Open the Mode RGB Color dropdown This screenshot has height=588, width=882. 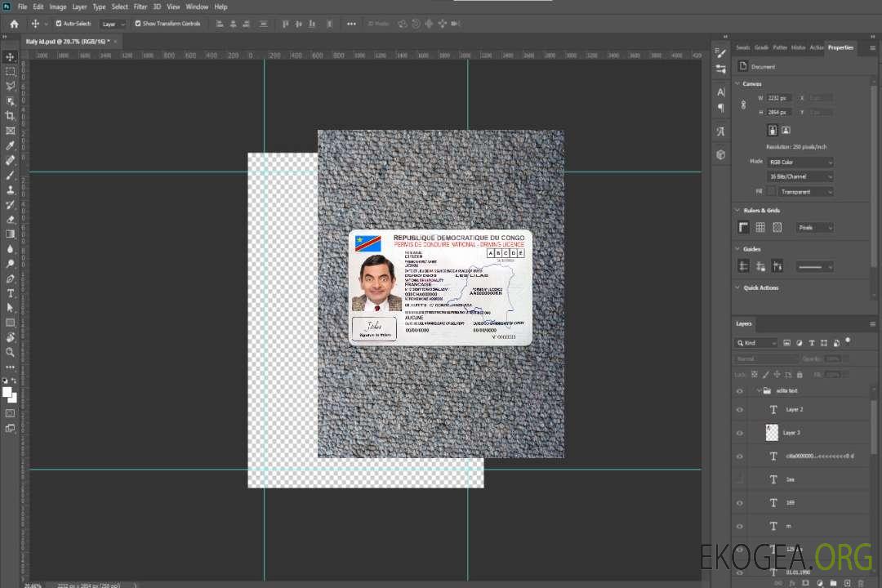[x=800, y=162]
